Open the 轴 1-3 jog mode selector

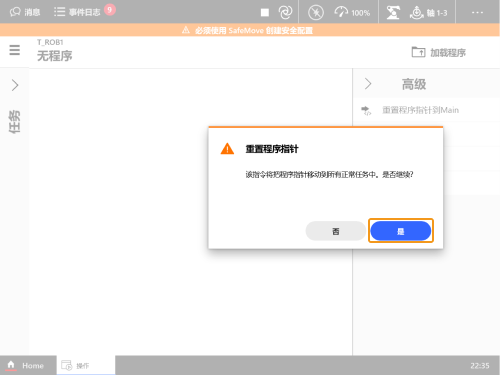coord(429,13)
